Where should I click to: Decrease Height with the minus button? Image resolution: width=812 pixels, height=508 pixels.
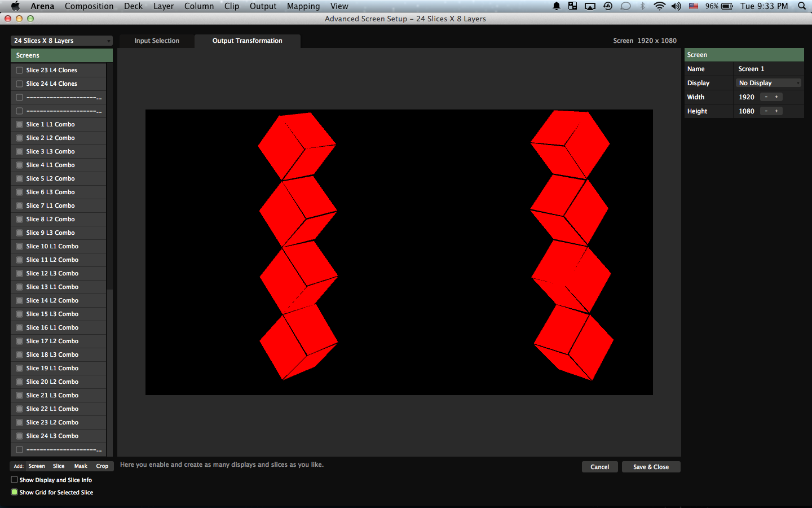pos(766,111)
